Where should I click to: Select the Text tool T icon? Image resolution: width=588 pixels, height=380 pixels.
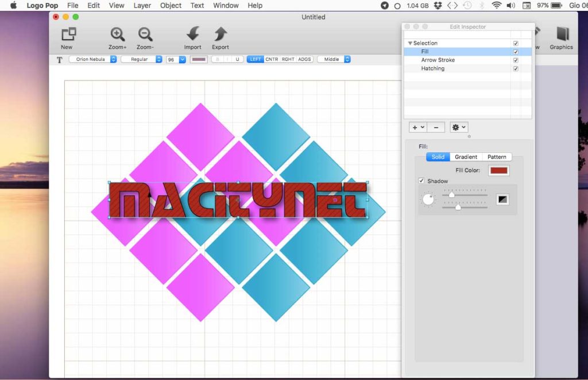pyautogui.click(x=59, y=60)
